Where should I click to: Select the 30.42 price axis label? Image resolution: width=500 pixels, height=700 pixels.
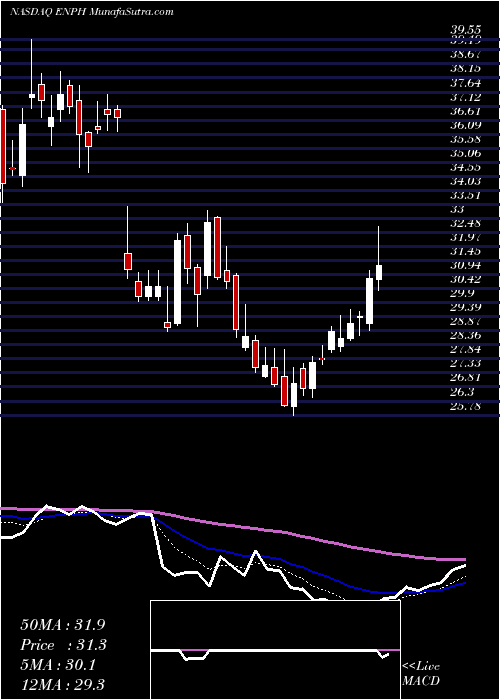point(465,279)
